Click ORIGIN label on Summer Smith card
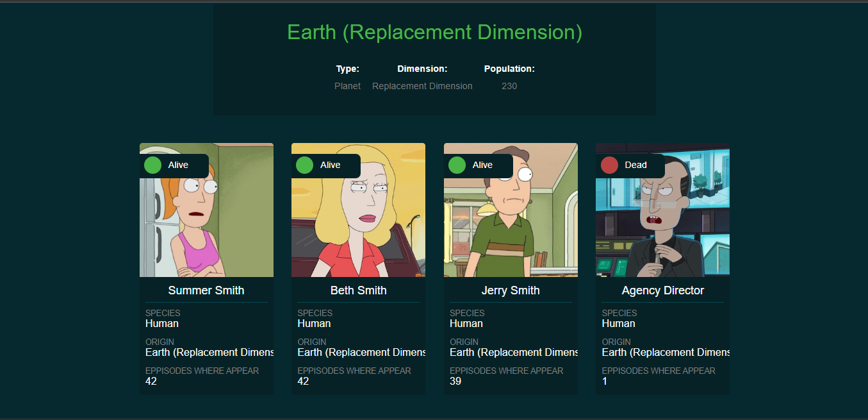868x420 pixels. [x=160, y=342]
